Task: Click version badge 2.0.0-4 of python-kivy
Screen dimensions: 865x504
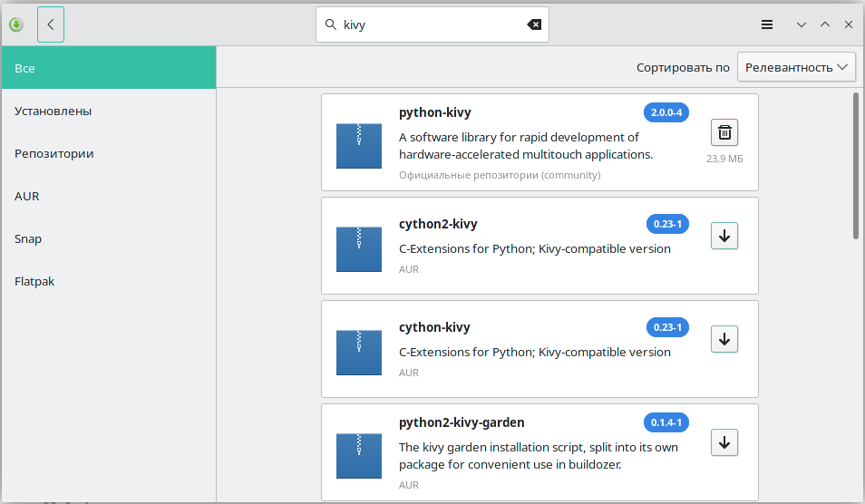Action: pos(666,112)
